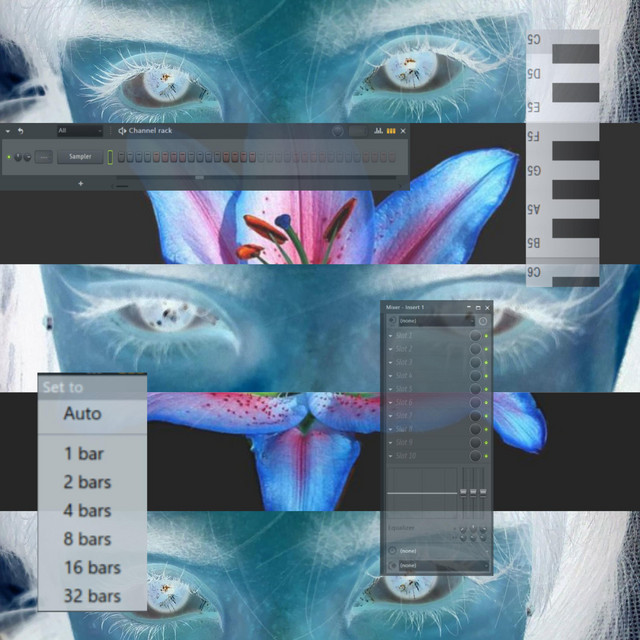Screen dimensions: 640x640
Task: Click the Channel rack speaker icon
Action: tap(122, 131)
